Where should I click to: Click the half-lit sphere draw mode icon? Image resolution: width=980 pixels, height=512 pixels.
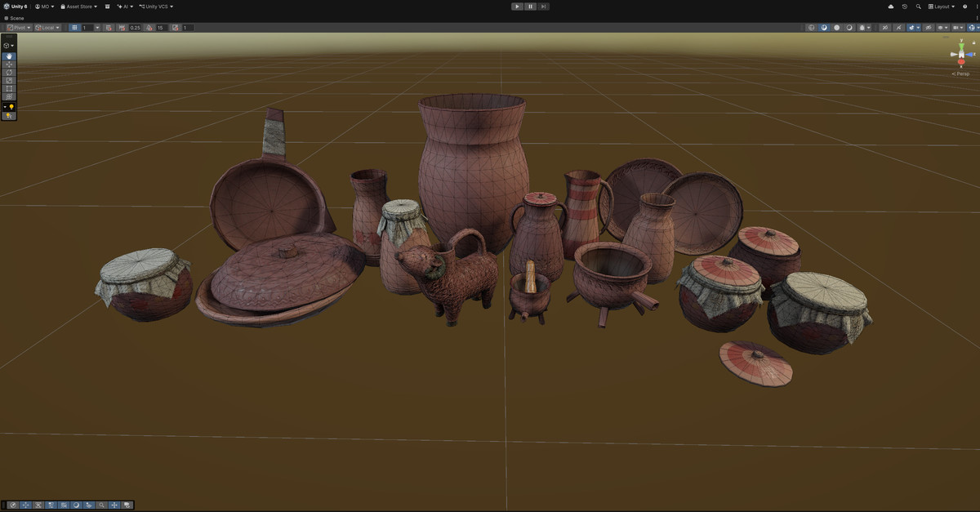click(849, 28)
